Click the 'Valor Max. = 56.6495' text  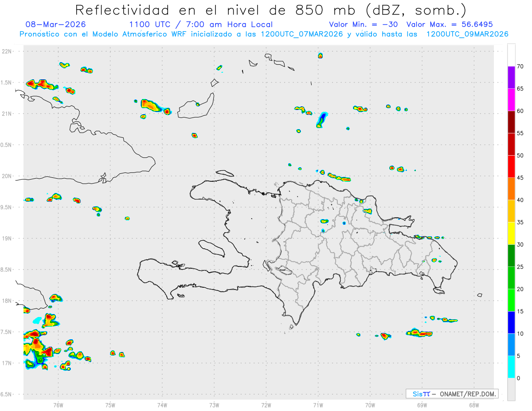tap(450, 24)
